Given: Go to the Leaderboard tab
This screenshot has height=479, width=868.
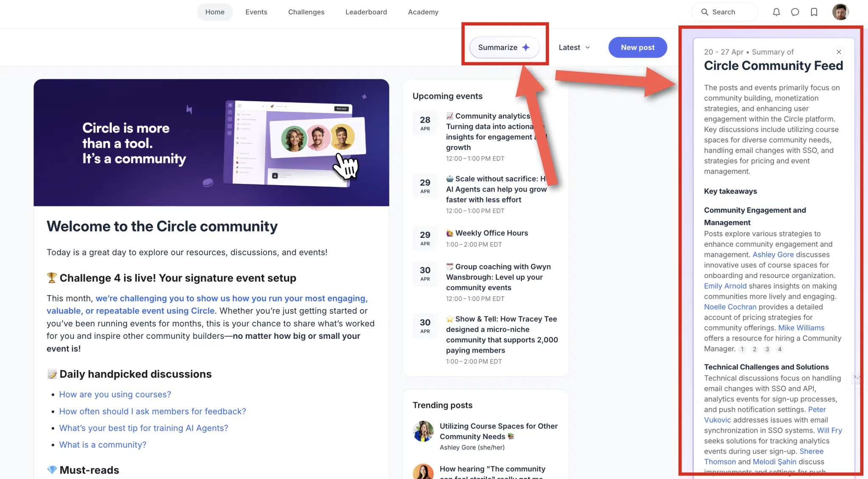Looking at the screenshot, I should [x=366, y=12].
